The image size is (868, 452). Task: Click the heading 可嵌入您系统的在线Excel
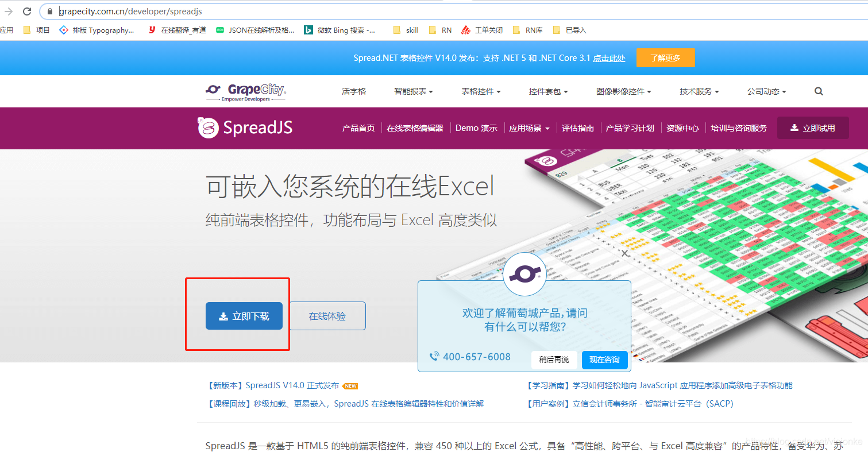pyautogui.click(x=350, y=187)
